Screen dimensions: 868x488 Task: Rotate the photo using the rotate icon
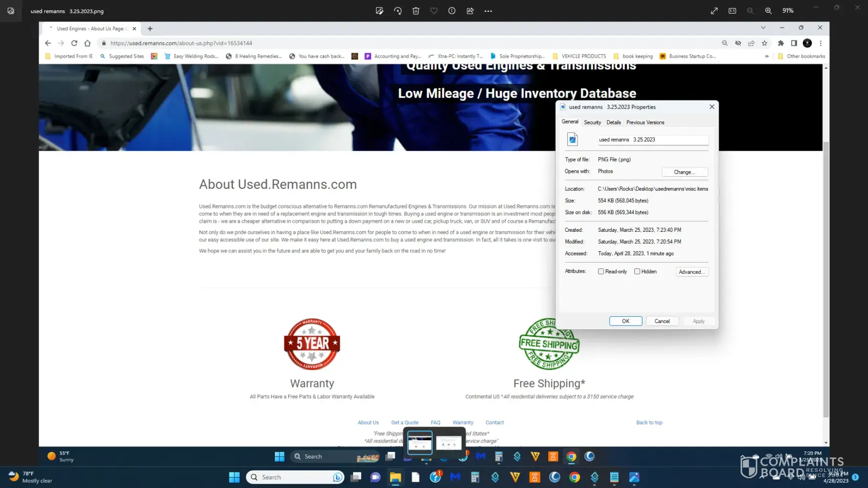(398, 11)
